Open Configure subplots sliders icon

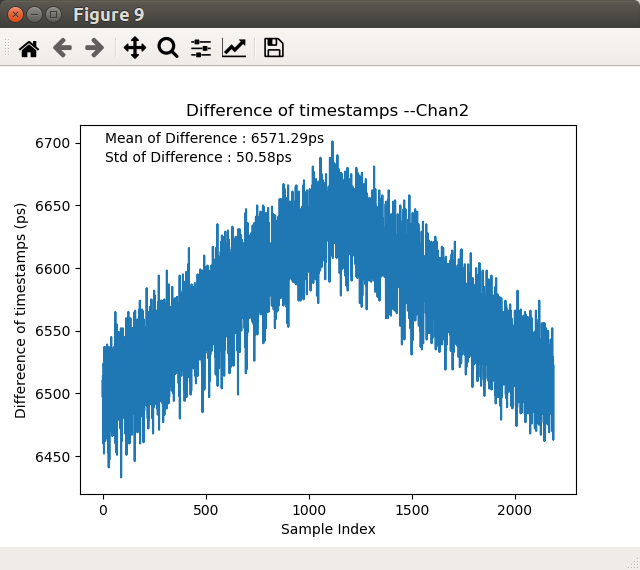(201, 48)
